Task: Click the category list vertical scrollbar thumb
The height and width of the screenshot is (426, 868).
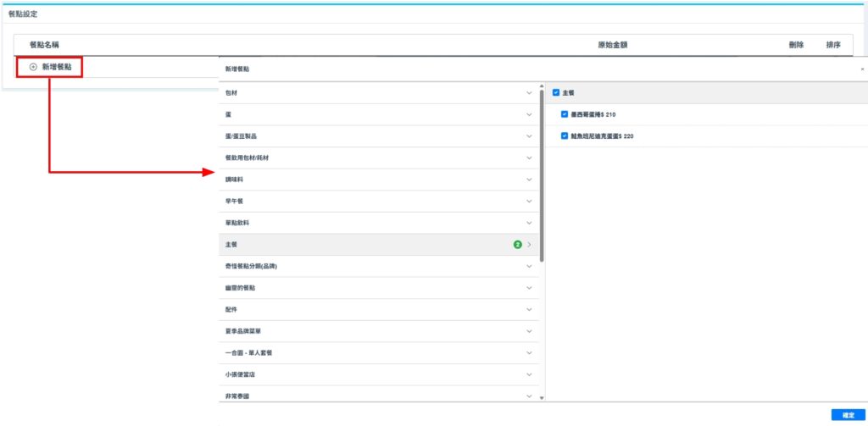Action: pos(542,176)
